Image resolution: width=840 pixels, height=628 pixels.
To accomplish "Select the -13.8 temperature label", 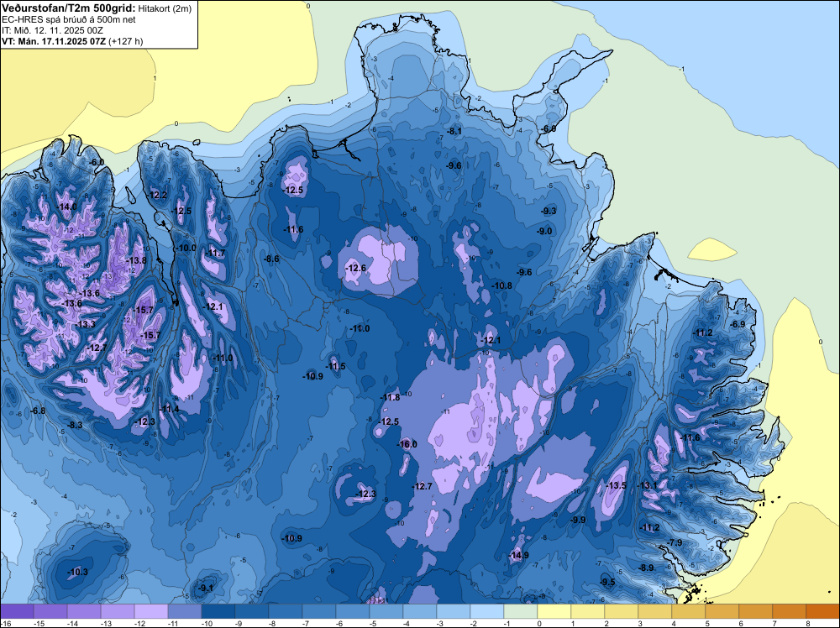I will point(136,260).
